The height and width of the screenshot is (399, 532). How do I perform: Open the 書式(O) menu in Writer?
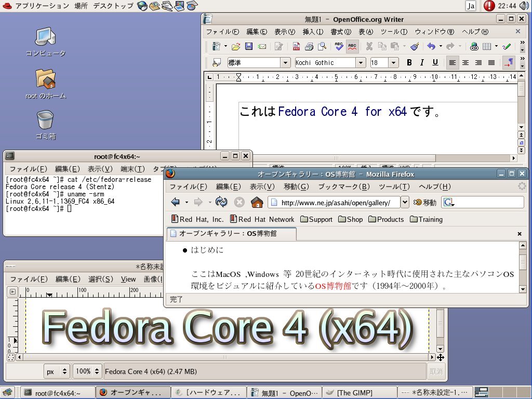[341, 32]
